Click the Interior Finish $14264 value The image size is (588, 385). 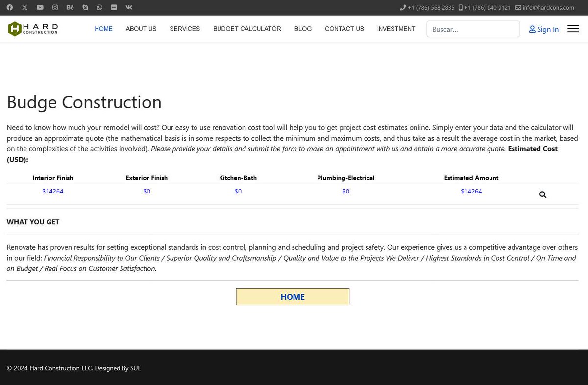53,192
